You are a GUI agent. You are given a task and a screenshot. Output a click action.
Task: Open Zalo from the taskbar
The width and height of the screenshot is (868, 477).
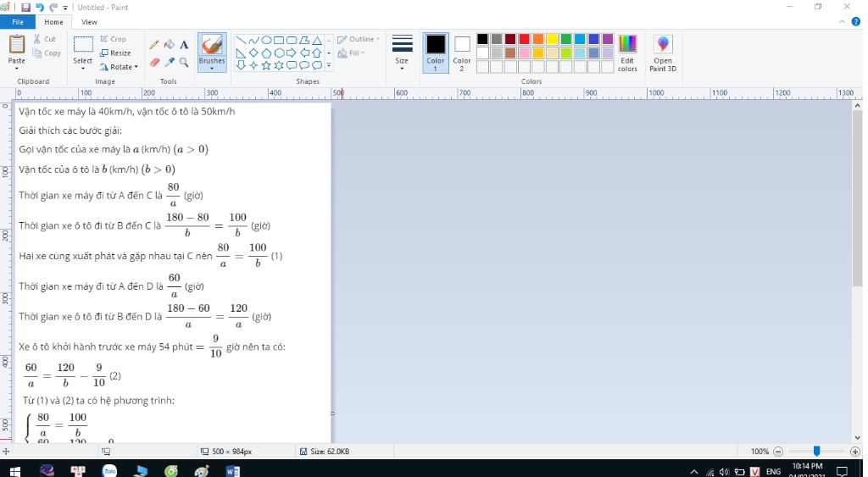pos(109,471)
